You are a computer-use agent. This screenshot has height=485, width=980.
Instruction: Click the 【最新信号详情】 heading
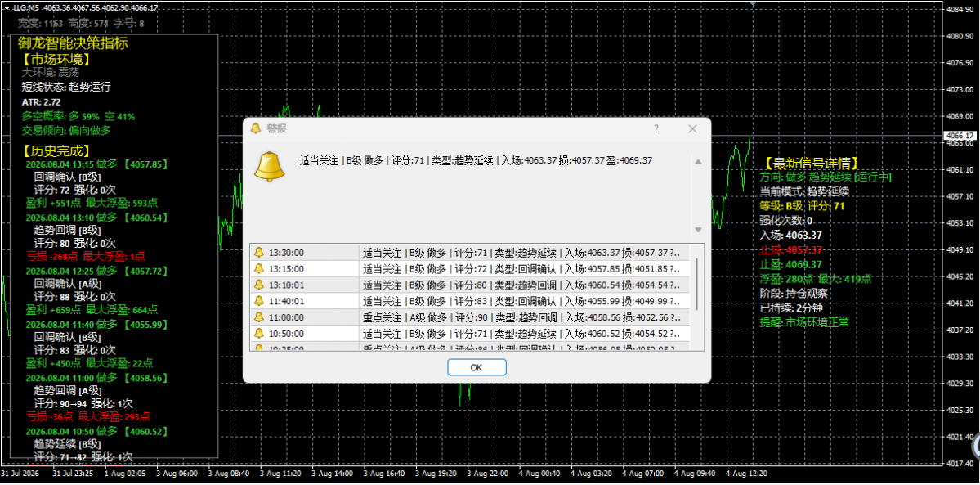[811, 164]
